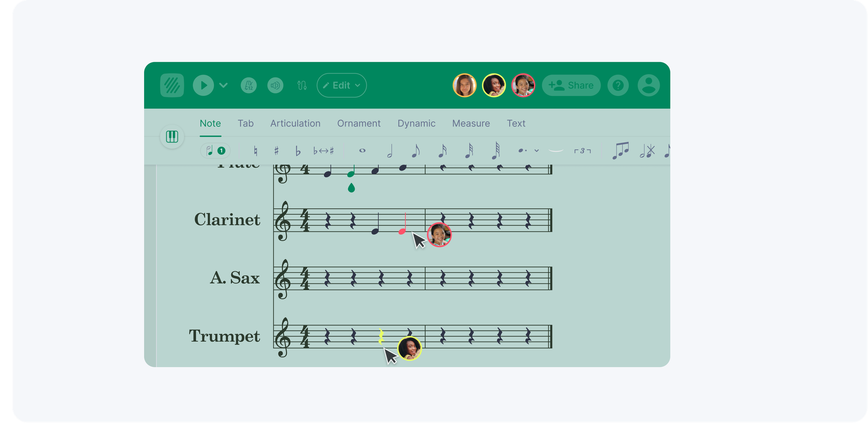
Task: Toggle enharmonic flat-sharp swap
Action: 324,151
